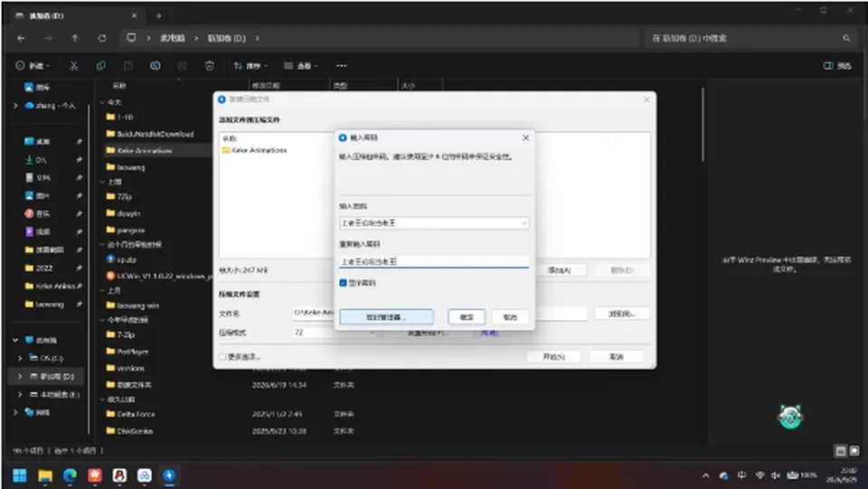Go back in File Explorer navigation
868x489 pixels.
pyautogui.click(x=21, y=38)
